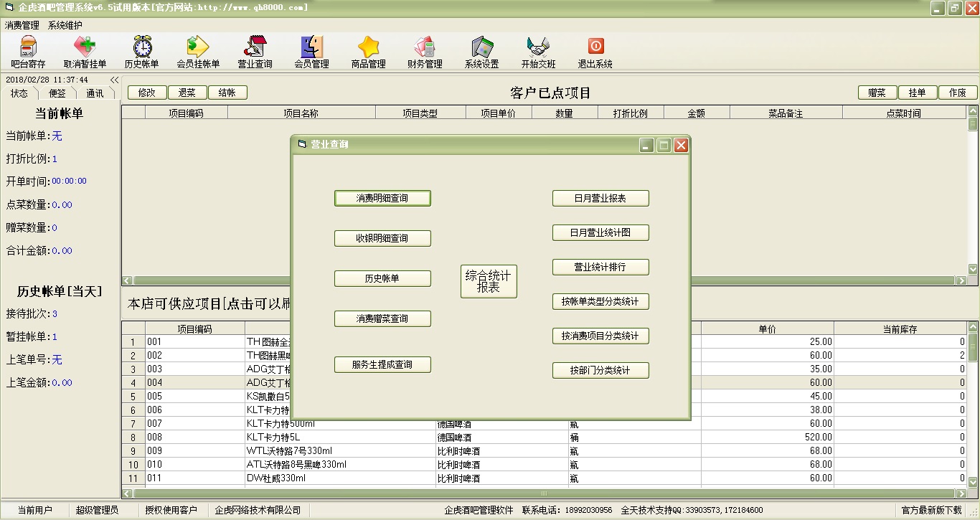Click the 取消暂挂单 toolbar icon
This screenshot has width=980, height=520.
click(85, 52)
